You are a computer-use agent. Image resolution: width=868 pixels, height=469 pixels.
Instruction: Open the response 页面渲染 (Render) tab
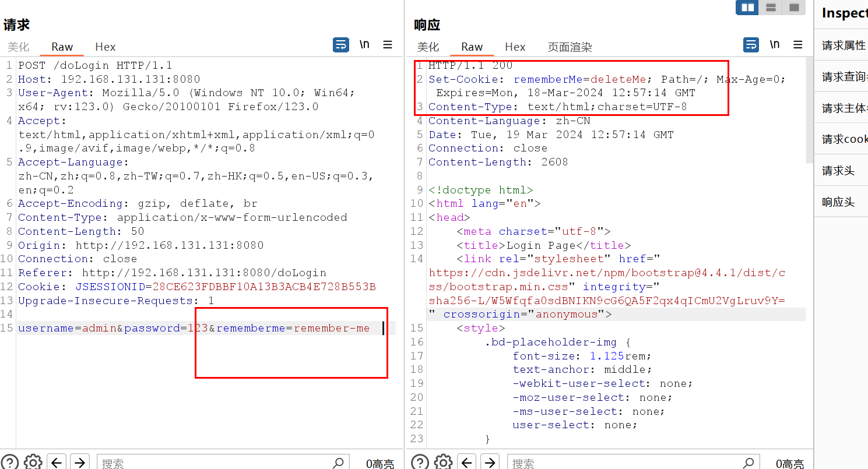pyautogui.click(x=570, y=47)
